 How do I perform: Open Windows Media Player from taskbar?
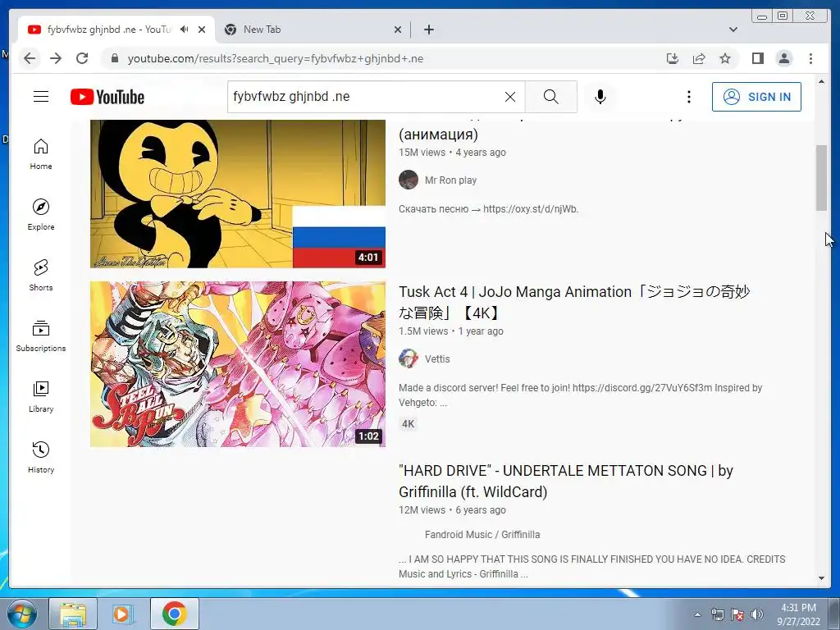coord(121,614)
